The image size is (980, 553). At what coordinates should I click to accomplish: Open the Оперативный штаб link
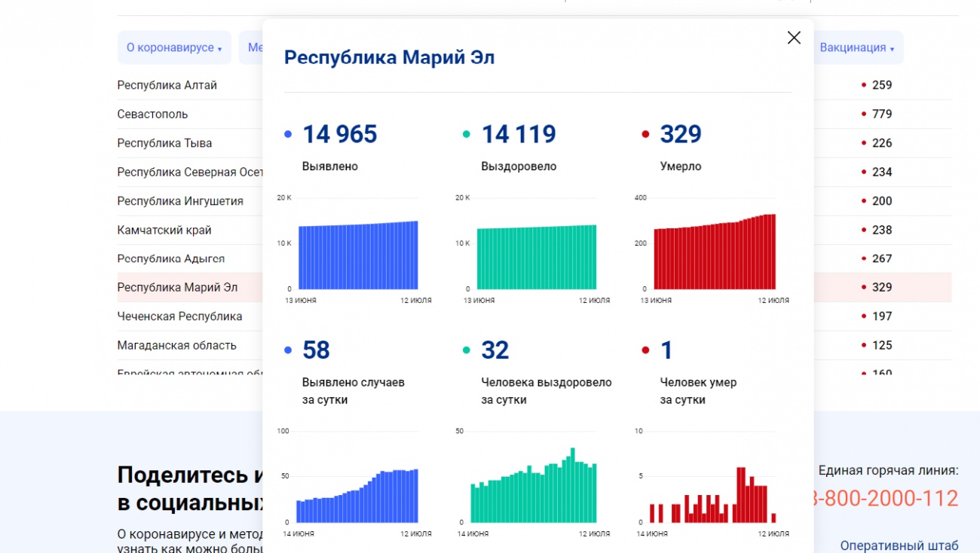point(899,545)
